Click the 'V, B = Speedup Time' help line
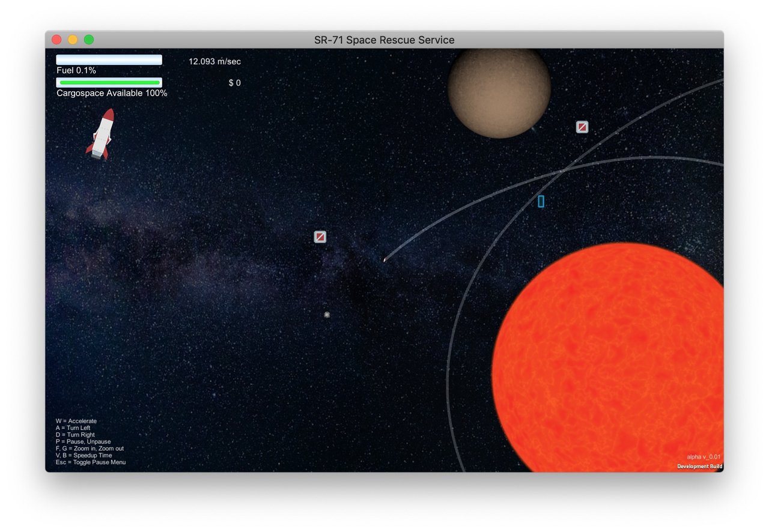 (x=84, y=455)
